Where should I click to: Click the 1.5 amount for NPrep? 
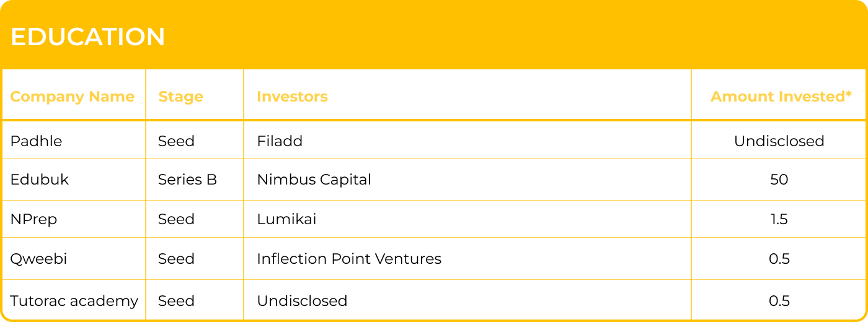point(779,219)
